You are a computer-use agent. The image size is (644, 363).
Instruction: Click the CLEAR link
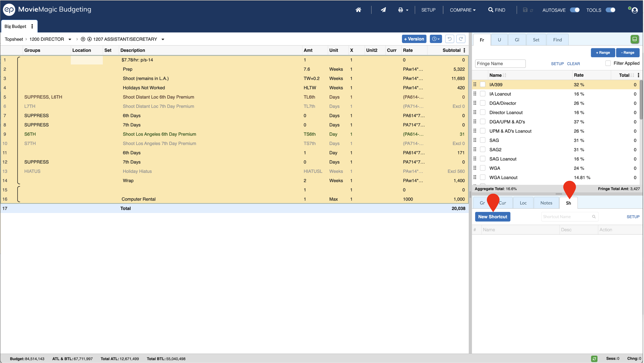[x=573, y=64]
